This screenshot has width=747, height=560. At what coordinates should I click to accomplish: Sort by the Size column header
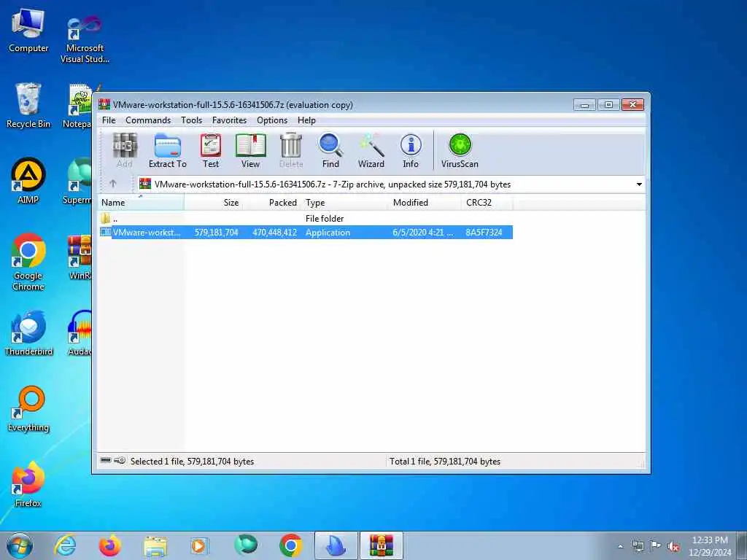[213, 203]
